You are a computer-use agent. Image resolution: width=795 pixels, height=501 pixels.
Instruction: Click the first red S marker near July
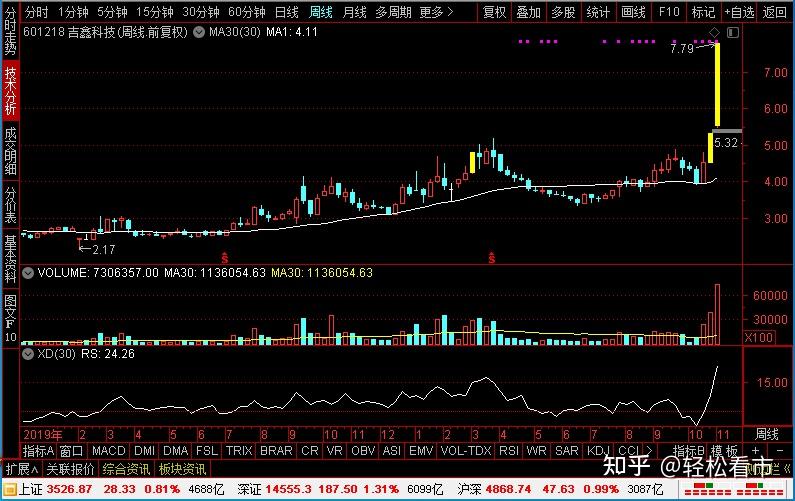click(225, 258)
